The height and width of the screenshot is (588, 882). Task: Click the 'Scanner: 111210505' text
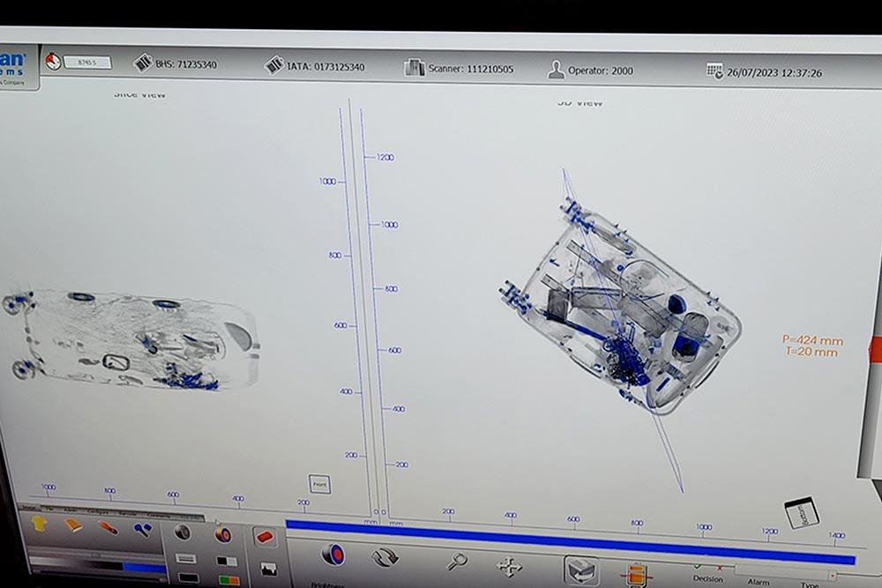(x=471, y=69)
